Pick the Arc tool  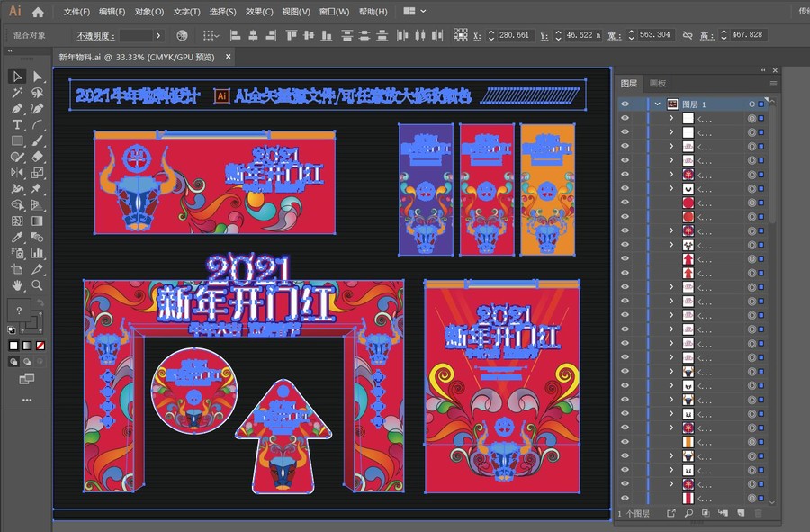coord(37,124)
